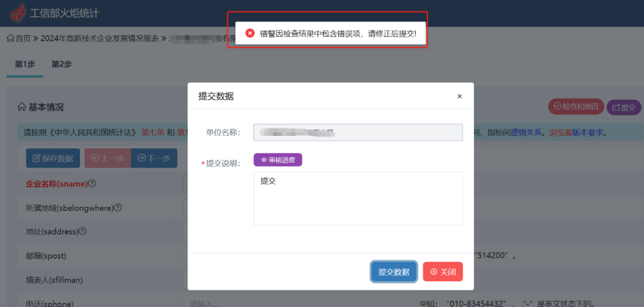This screenshot has height=307, width=644.
Task: Click the home icon next to 首页
Action: (10, 38)
